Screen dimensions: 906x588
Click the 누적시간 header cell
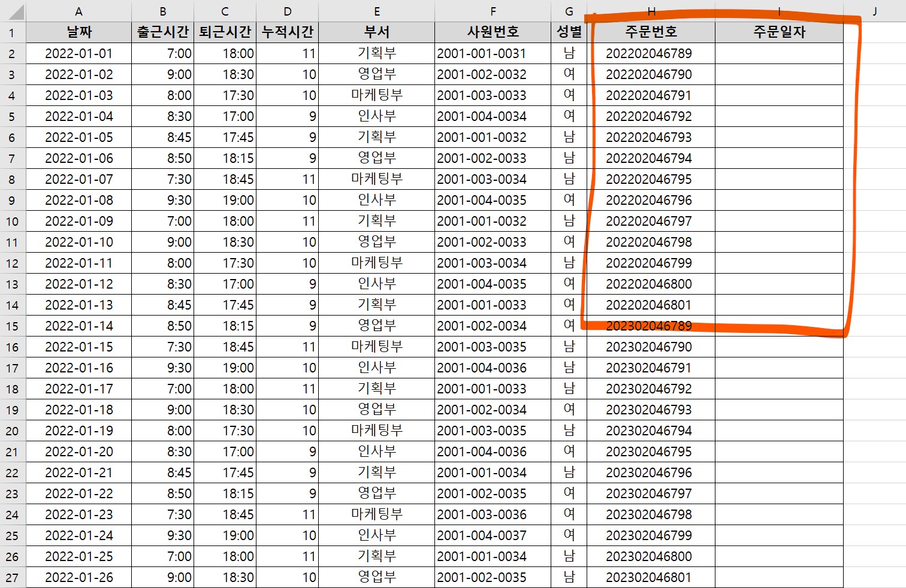click(288, 32)
